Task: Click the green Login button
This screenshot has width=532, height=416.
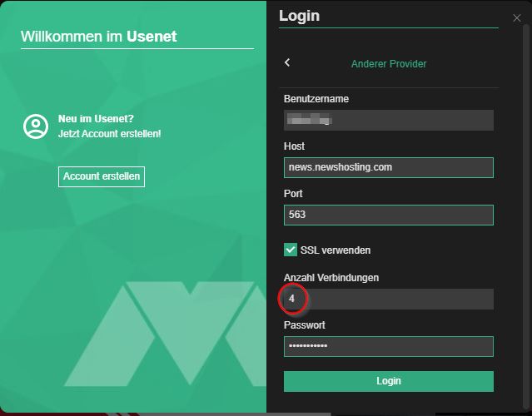Action: [389, 381]
